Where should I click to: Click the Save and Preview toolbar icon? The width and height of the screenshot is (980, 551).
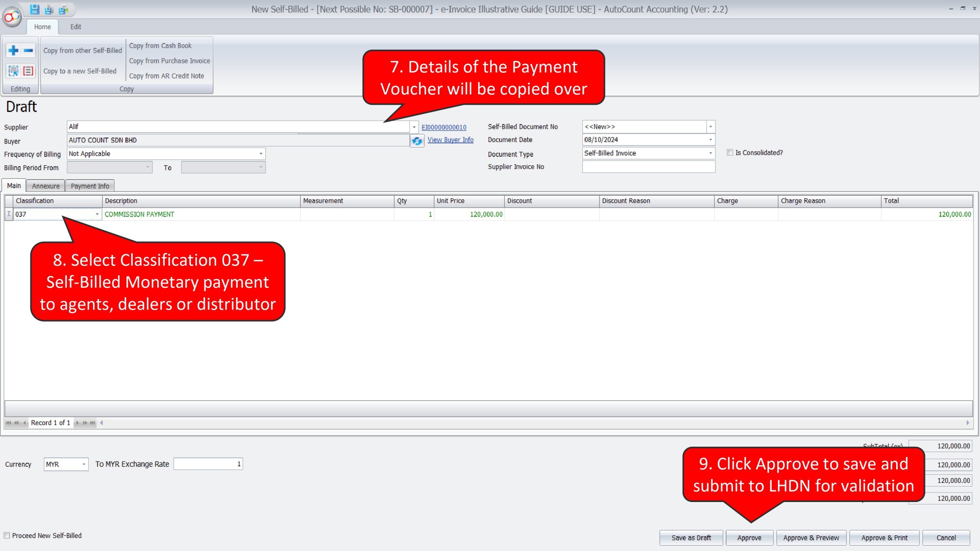pos(49,9)
